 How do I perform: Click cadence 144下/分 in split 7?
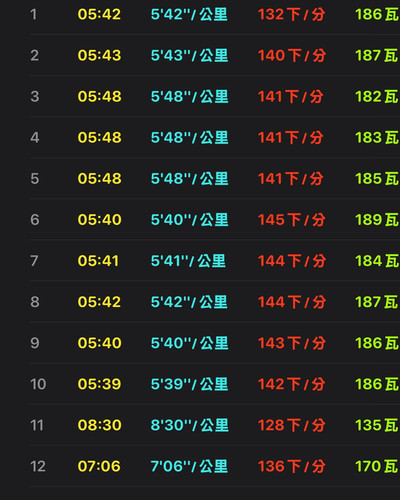tap(292, 261)
